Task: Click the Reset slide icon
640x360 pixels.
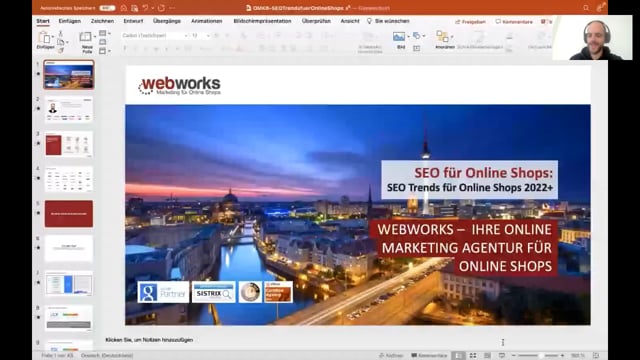Action: (x=103, y=42)
